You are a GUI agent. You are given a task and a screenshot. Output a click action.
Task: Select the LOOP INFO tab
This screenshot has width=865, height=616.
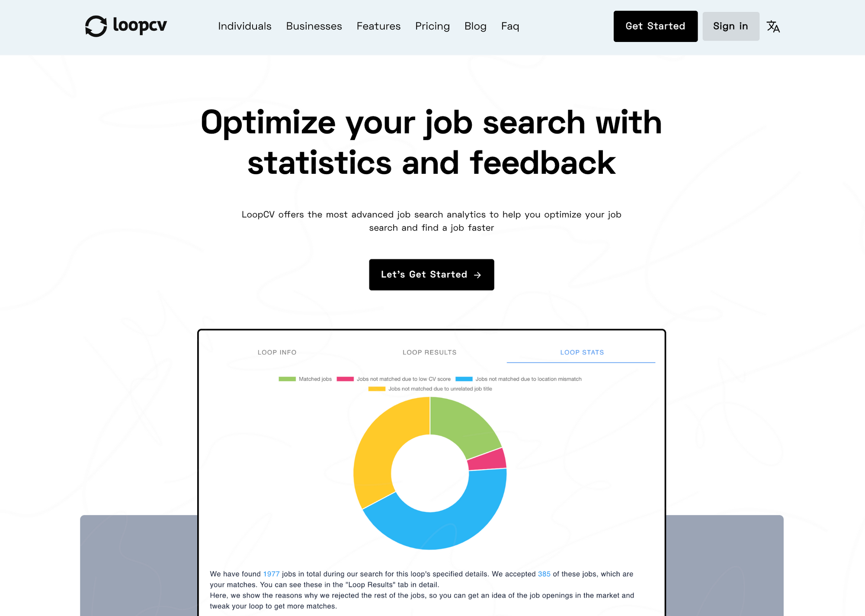point(277,352)
